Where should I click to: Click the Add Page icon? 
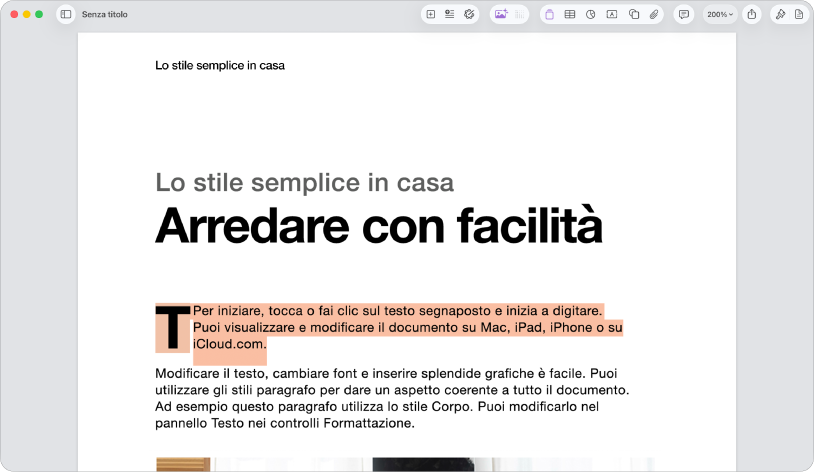431,15
